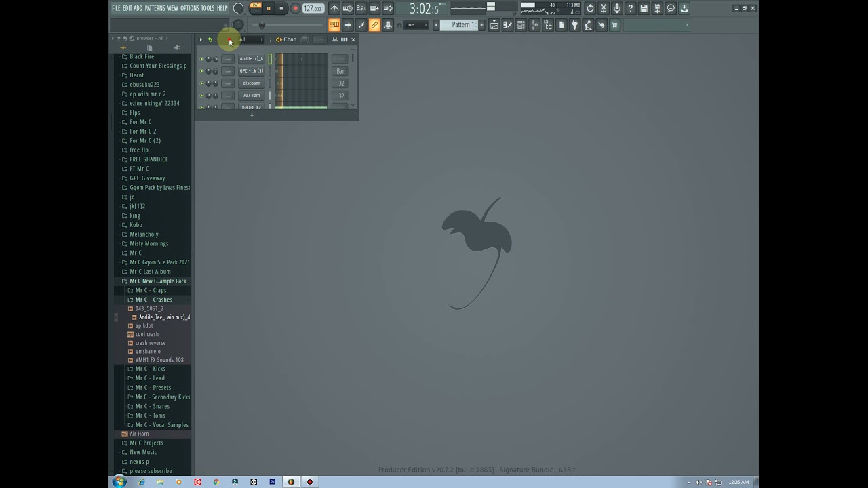Image resolution: width=868 pixels, height=488 pixels.
Task: Mute the 707 Tom channel green light
Action: (201, 96)
